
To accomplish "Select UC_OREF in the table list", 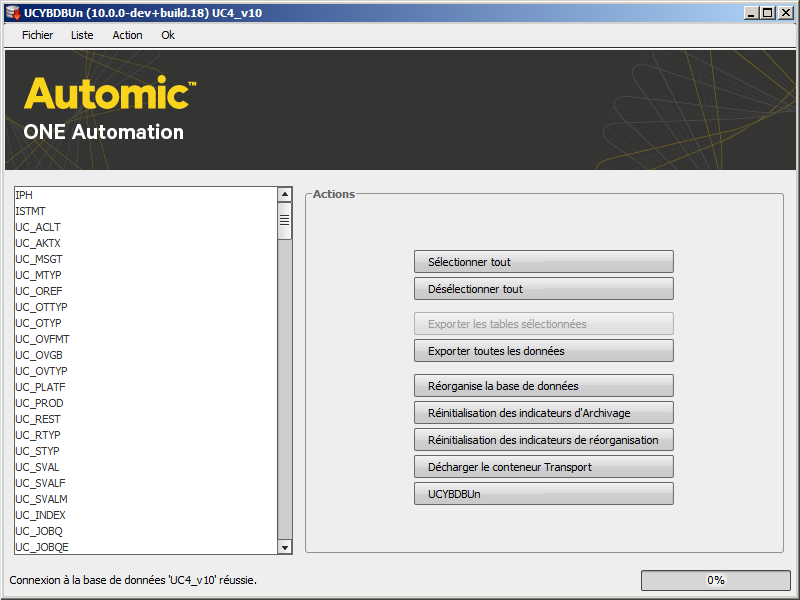I will [x=146, y=291].
